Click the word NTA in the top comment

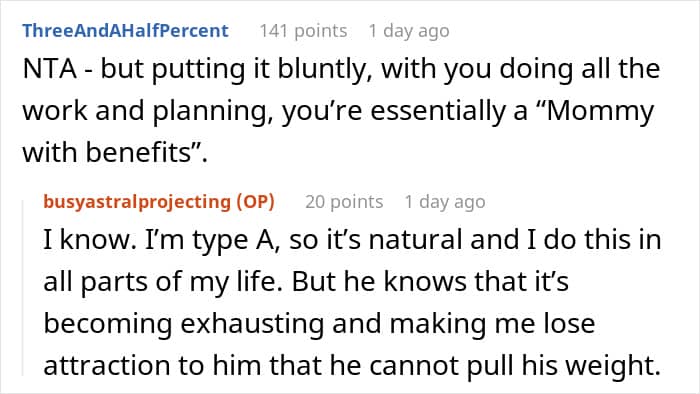point(50,69)
